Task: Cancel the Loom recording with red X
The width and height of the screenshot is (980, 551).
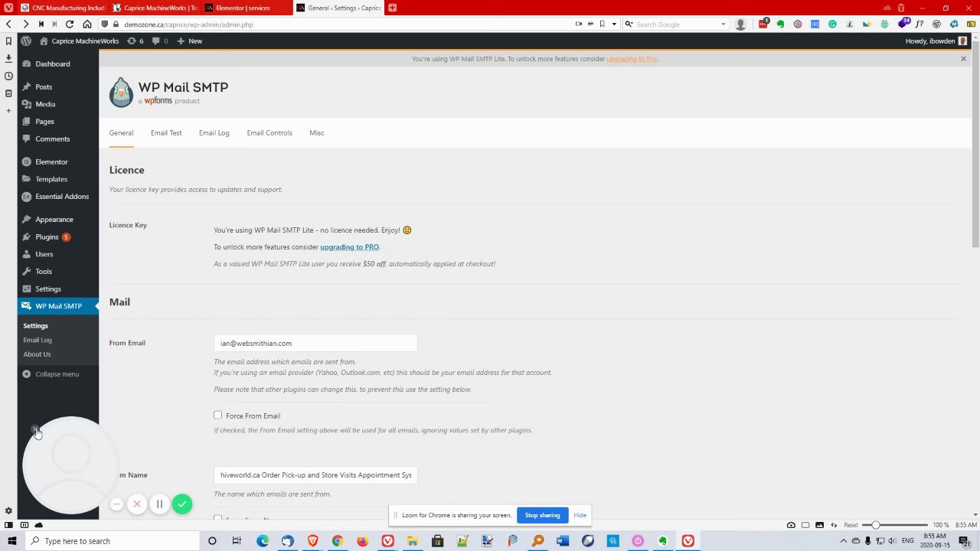Action: pyautogui.click(x=137, y=504)
